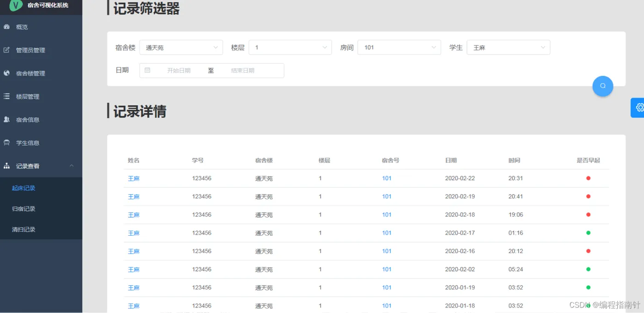
Task: Click 王麻 link in the 2020-02-16 row
Action: pyautogui.click(x=133, y=251)
